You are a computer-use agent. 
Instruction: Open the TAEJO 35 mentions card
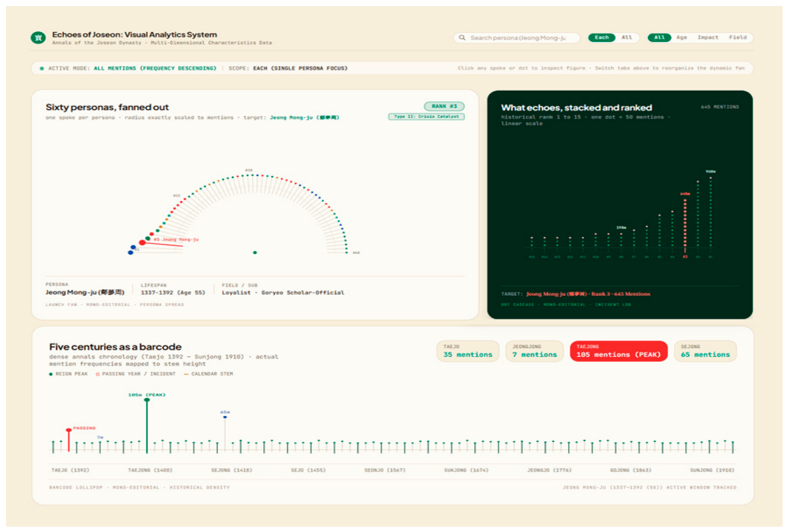click(468, 351)
